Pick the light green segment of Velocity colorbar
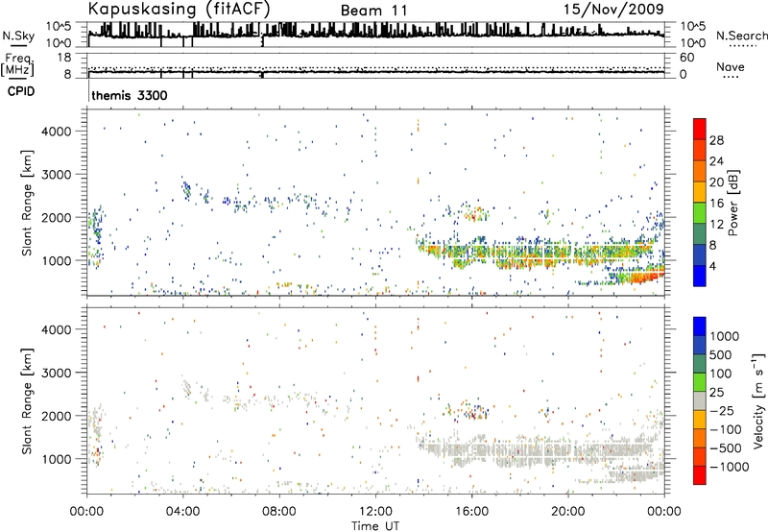This screenshot has width=768, height=532. [x=700, y=382]
